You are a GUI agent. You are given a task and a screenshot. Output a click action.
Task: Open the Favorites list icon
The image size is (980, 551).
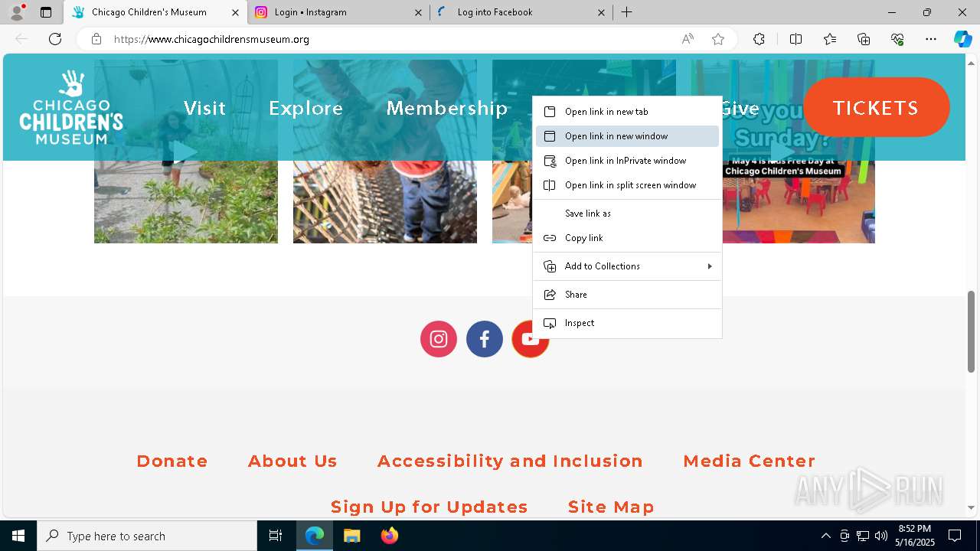830,39
